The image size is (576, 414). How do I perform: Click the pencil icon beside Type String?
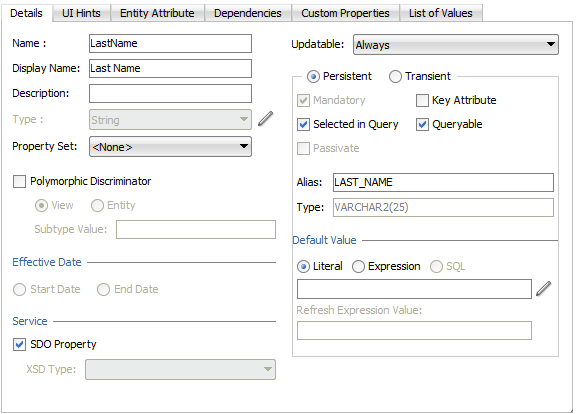(x=265, y=119)
